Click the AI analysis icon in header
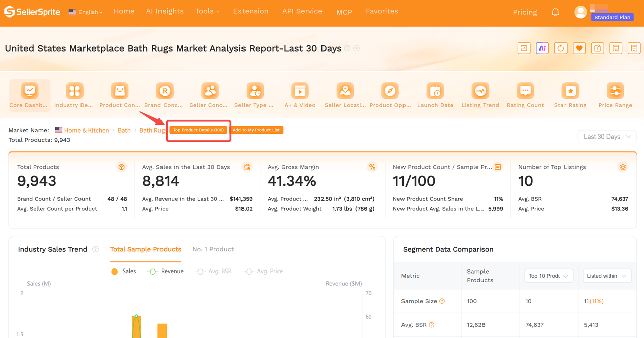644x338 pixels. [x=542, y=48]
